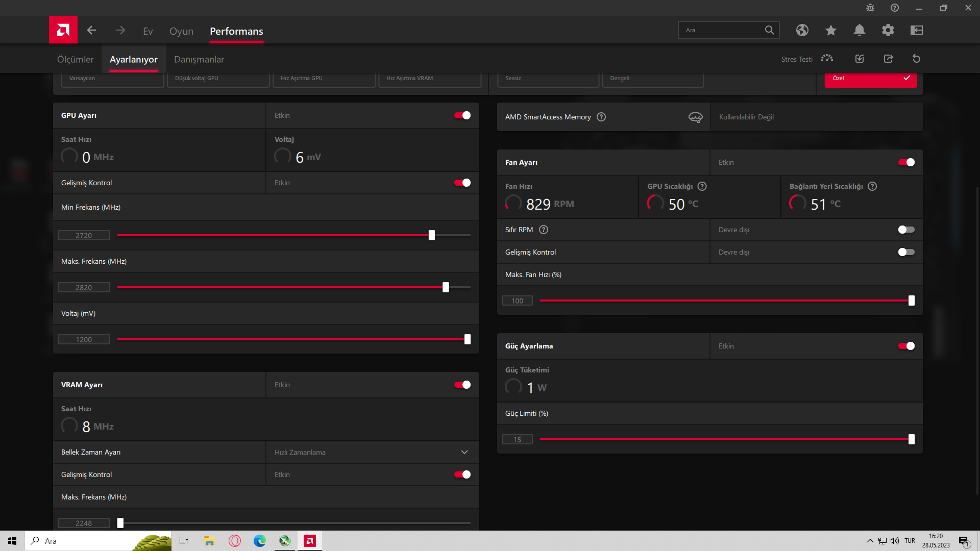Toggle Fan Ayarı switch

coord(906,162)
